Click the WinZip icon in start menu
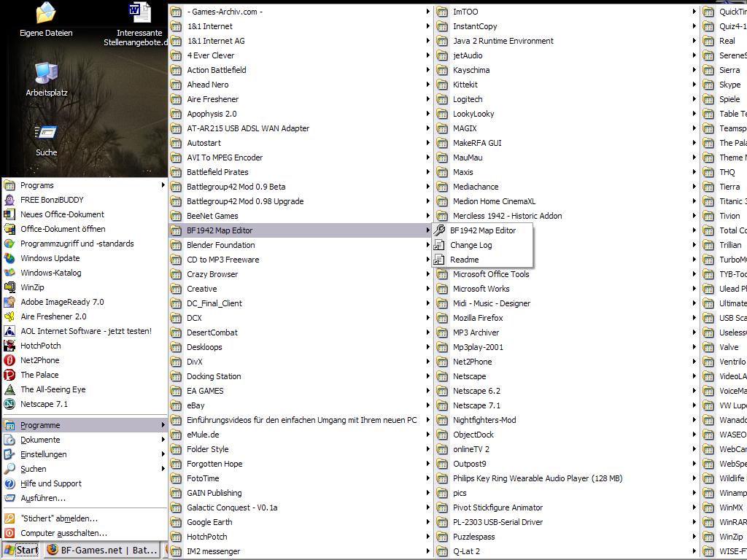Image resolution: width=747 pixels, height=560 pixels. (9, 287)
